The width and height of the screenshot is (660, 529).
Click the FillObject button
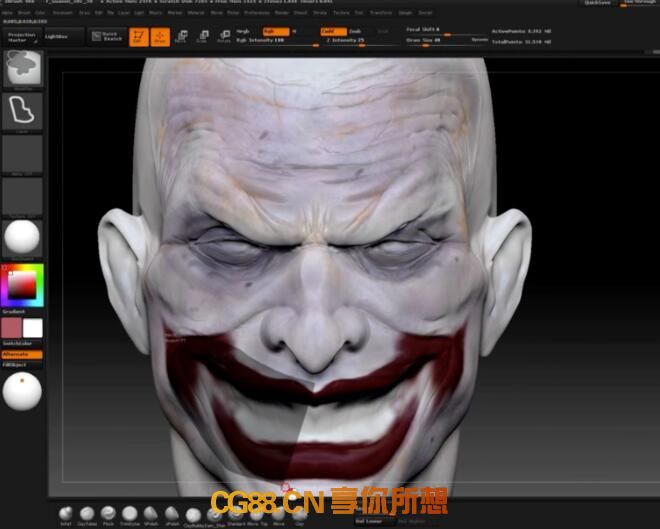[x=15, y=365]
